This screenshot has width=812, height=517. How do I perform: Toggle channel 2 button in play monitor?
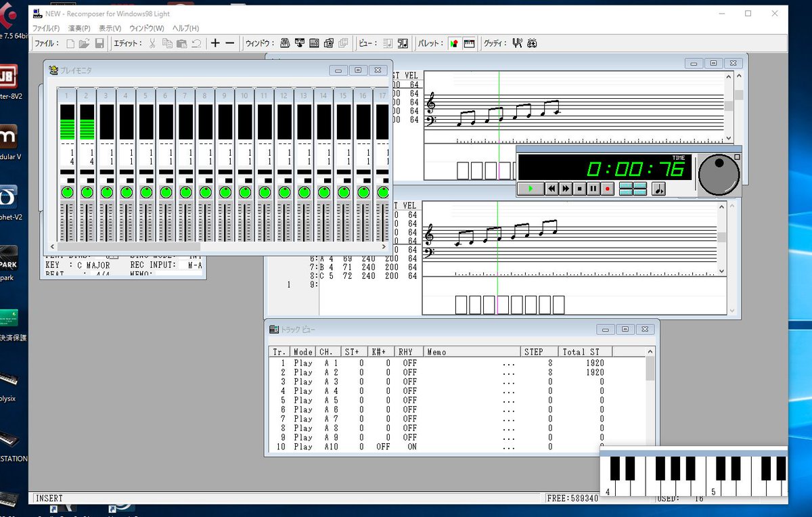click(86, 96)
